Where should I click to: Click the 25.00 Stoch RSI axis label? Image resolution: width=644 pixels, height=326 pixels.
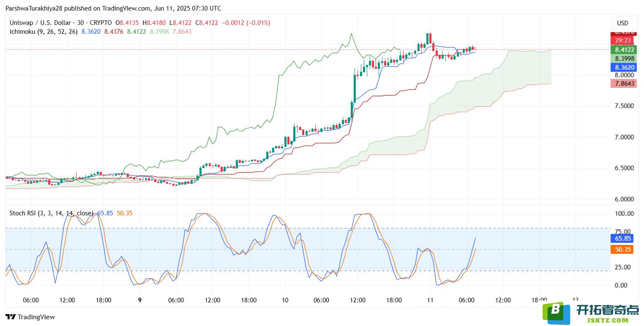pos(623,267)
